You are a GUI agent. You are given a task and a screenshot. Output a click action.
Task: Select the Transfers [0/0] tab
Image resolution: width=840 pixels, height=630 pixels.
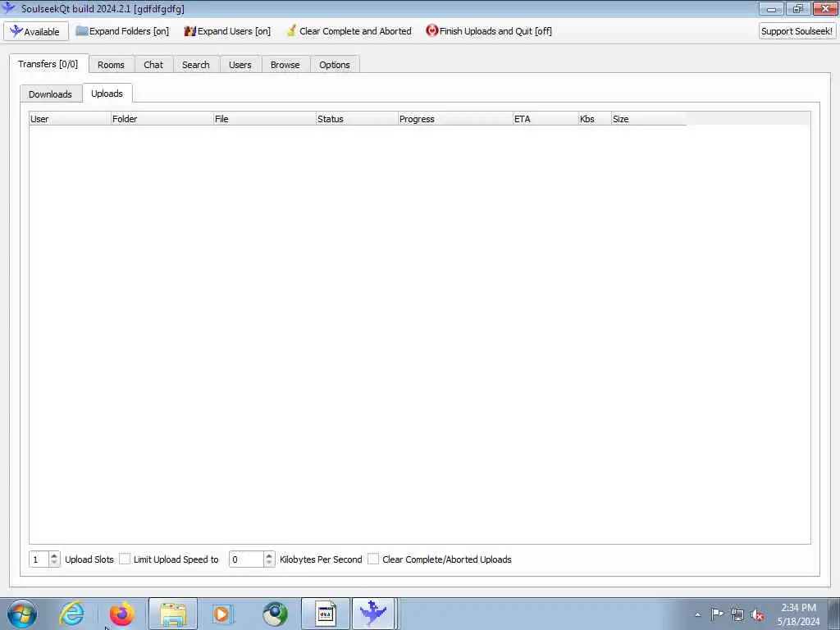(48, 64)
